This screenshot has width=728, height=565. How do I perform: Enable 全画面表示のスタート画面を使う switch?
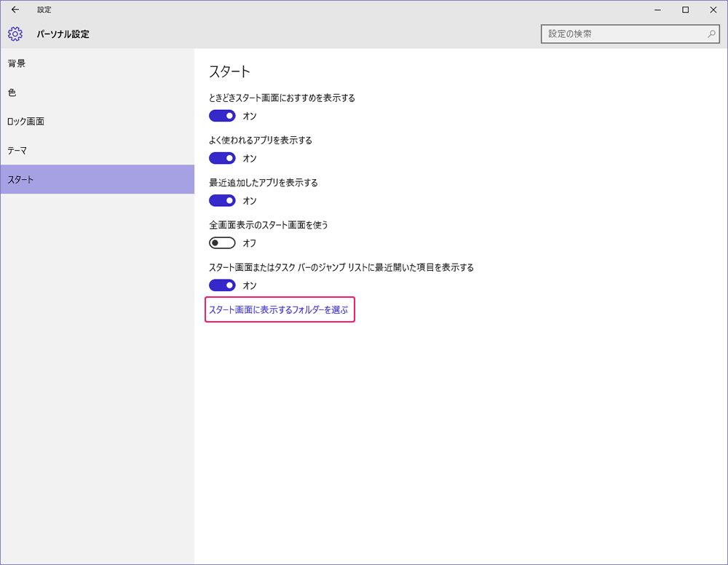(x=222, y=242)
